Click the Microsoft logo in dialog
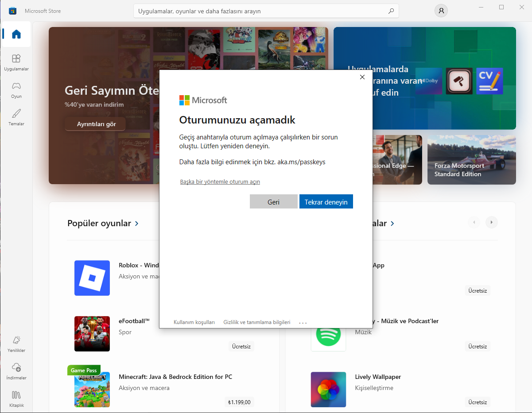Viewport: 532px width, 413px height. (x=203, y=100)
